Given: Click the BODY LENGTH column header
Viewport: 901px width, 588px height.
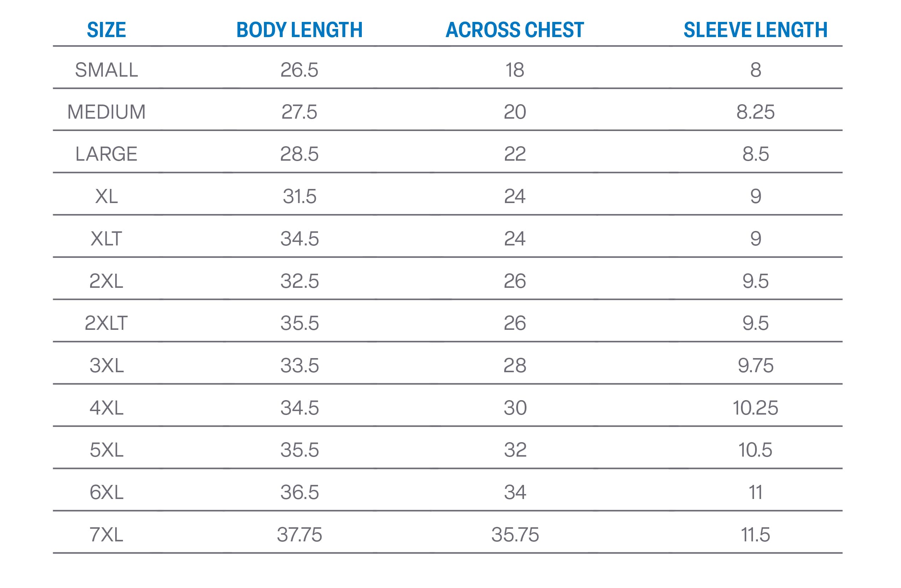Looking at the screenshot, I should 299,30.
